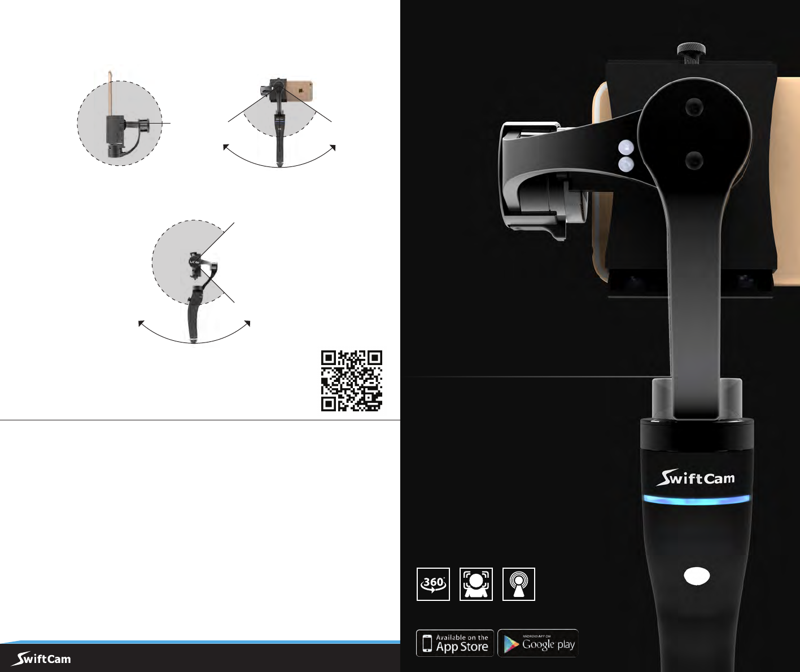Image resolution: width=800 pixels, height=672 pixels.
Task: Click the SwiftCam logo on the gimbal handle
Action: click(x=696, y=477)
